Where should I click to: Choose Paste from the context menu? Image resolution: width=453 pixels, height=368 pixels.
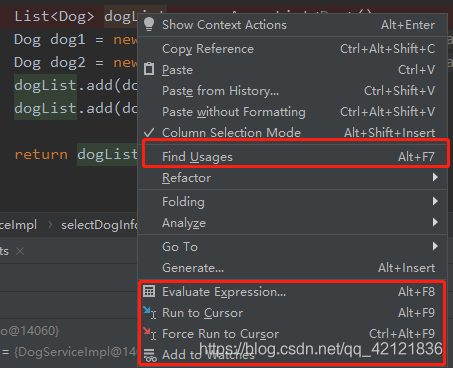292,70
